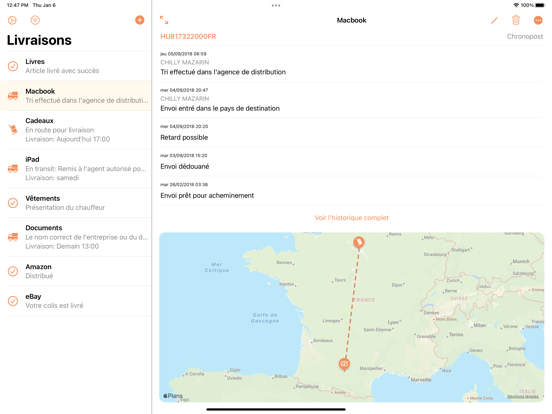Screen dimensions: 552x414
Task: Click the Documents truck status icon
Action: (13, 237)
